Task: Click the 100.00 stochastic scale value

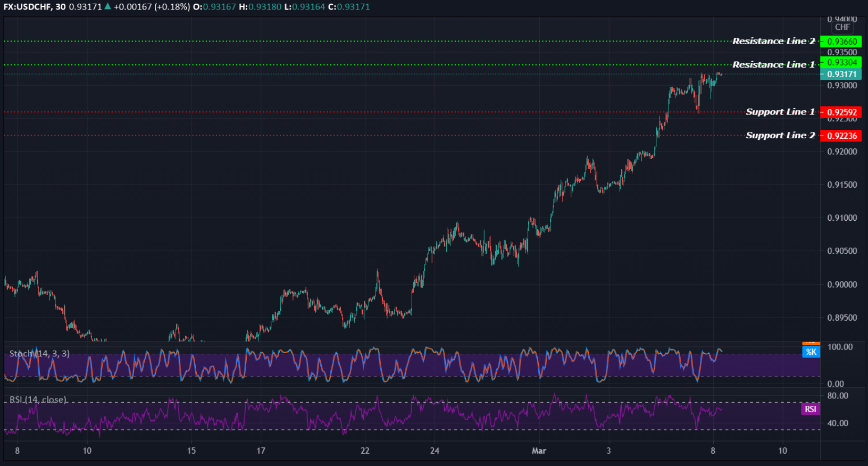Action: (x=840, y=347)
